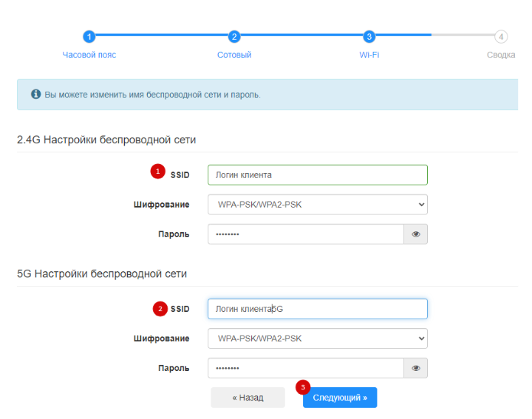Go to the Часовой пояс step

point(89,55)
